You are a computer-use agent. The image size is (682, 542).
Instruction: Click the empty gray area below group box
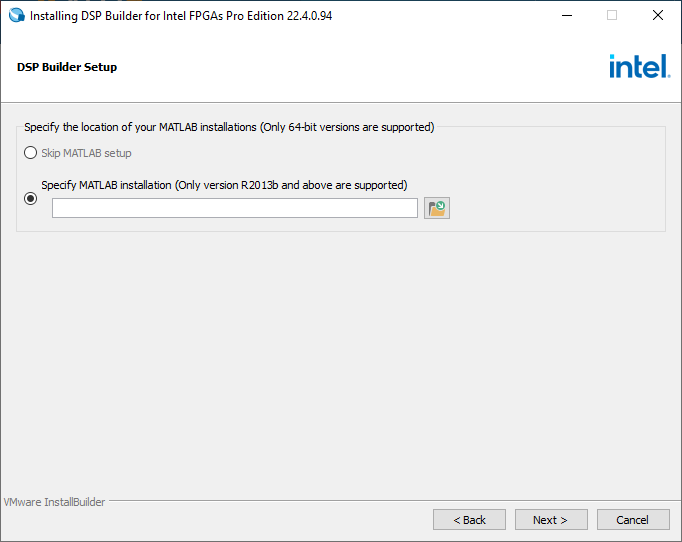340,360
